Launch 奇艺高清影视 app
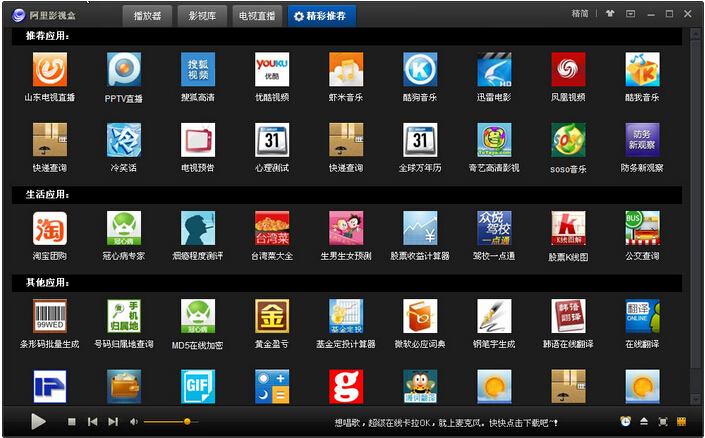Screen dimensions: 705x438 [x=494, y=140]
